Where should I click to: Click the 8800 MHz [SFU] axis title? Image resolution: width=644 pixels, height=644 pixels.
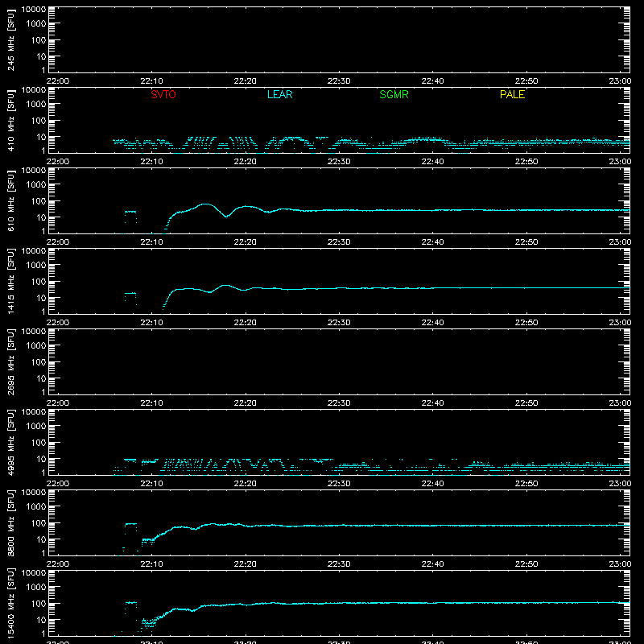[x=11, y=522]
